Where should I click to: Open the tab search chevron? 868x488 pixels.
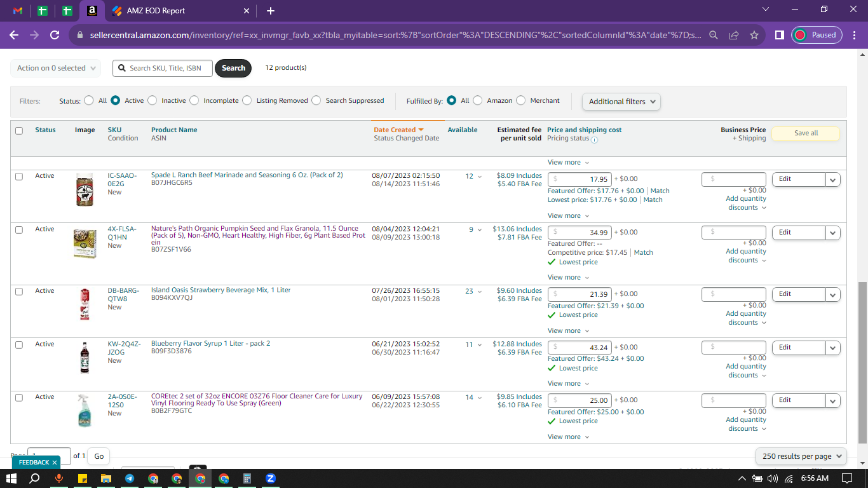[765, 10]
